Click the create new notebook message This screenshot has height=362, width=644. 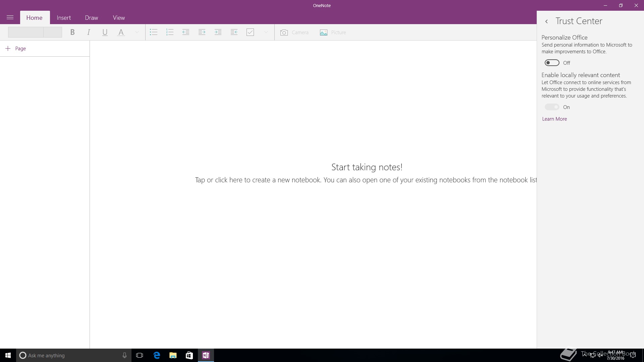coord(366,180)
